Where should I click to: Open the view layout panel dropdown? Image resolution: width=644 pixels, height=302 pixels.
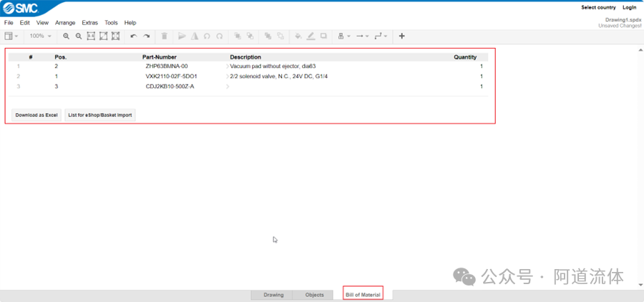tap(11, 36)
